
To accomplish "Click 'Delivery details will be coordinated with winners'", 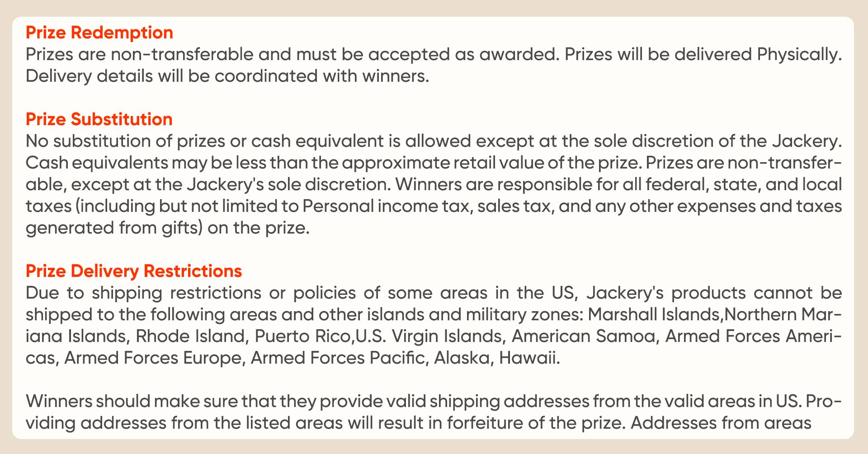I will click(x=227, y=76).
